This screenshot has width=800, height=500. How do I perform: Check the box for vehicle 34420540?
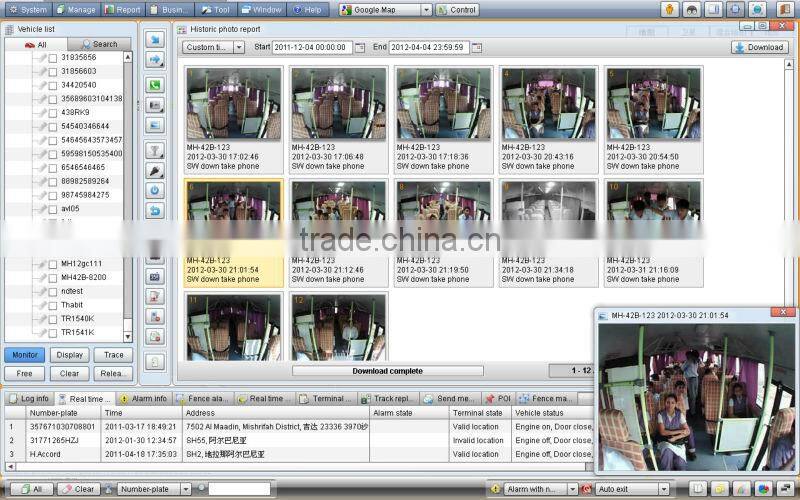pos(53,86)
